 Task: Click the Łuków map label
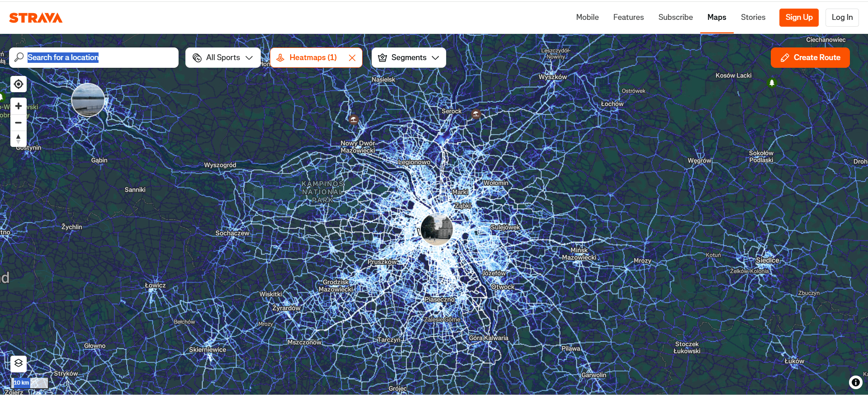[x=794, y=361]
